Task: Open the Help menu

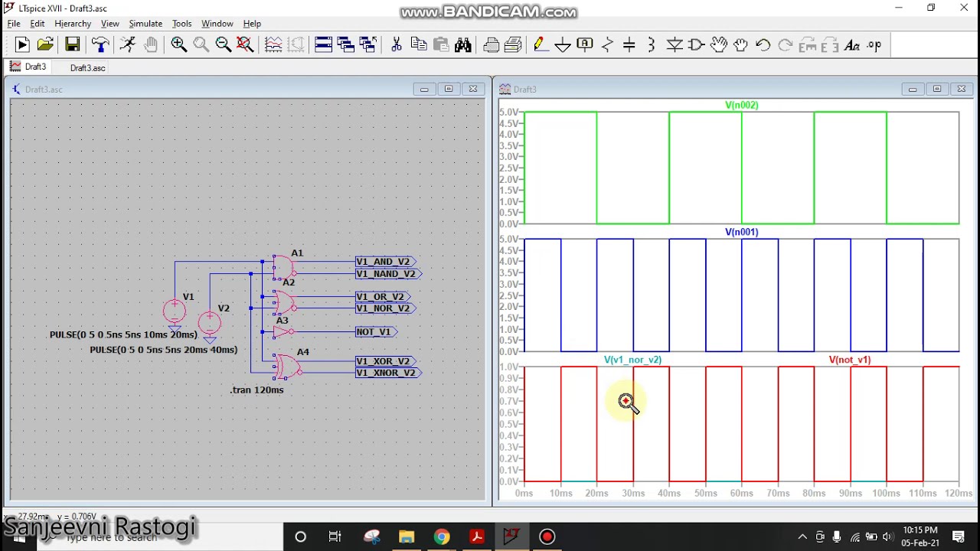Action: tap(252, 24)
